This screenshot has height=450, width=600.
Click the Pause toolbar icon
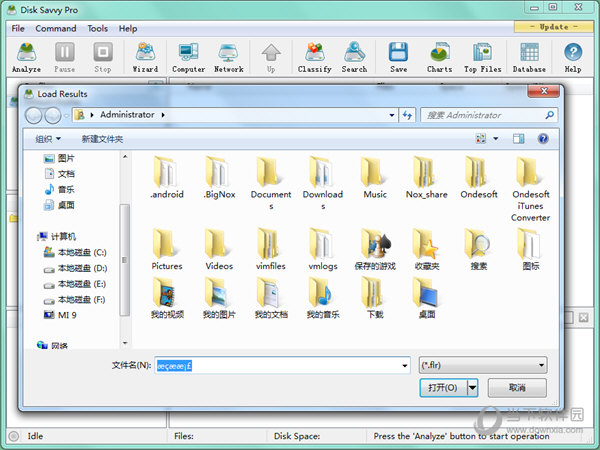coord(65,57)
